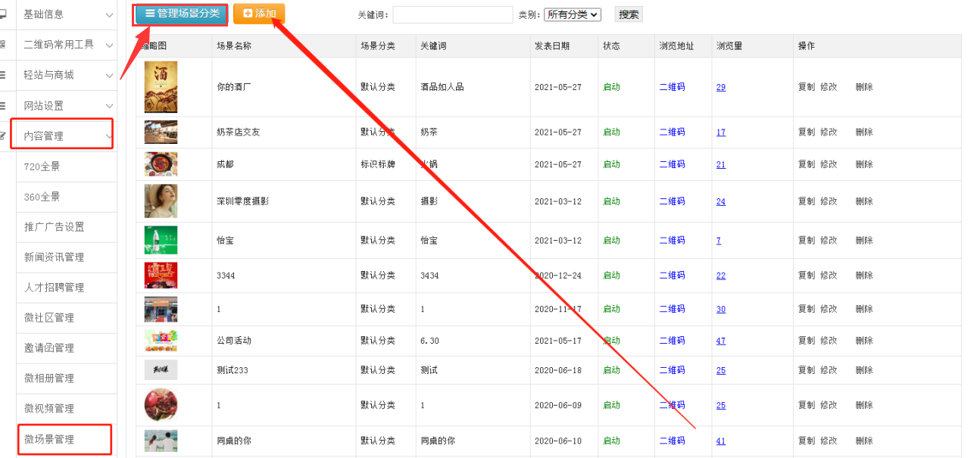Select 720全景 from the sidebar

pos(42,167)
